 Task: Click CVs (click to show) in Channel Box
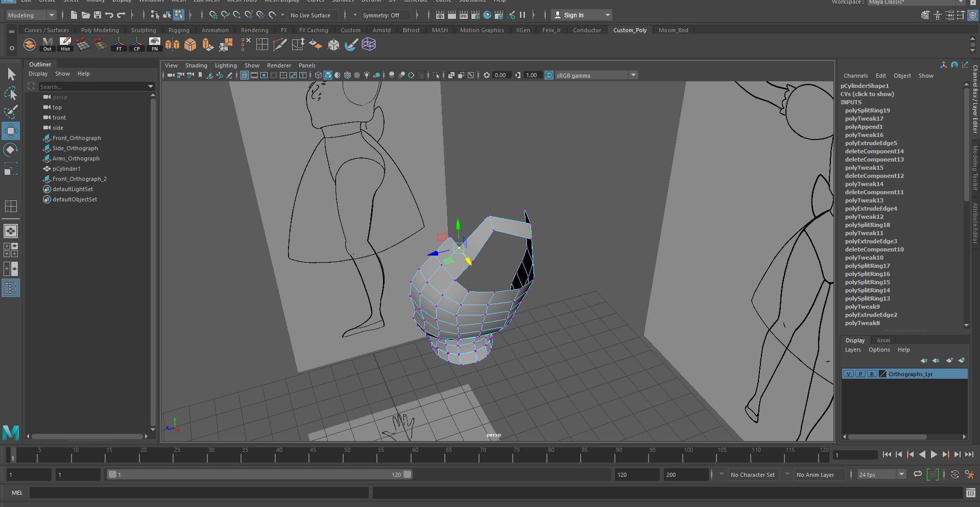[x=867, y=94]
